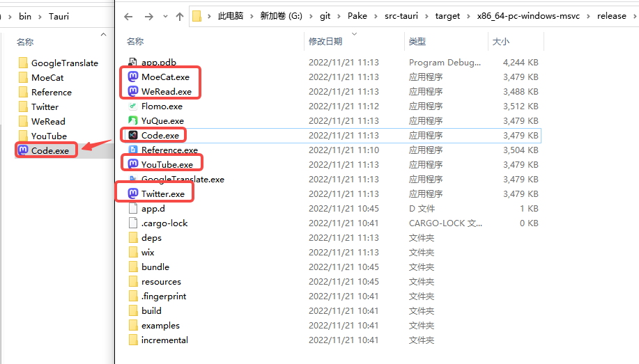Screen dimensions: 639x364
Task: Click 名称 header in left window
Action: click(x=25, y=42)
